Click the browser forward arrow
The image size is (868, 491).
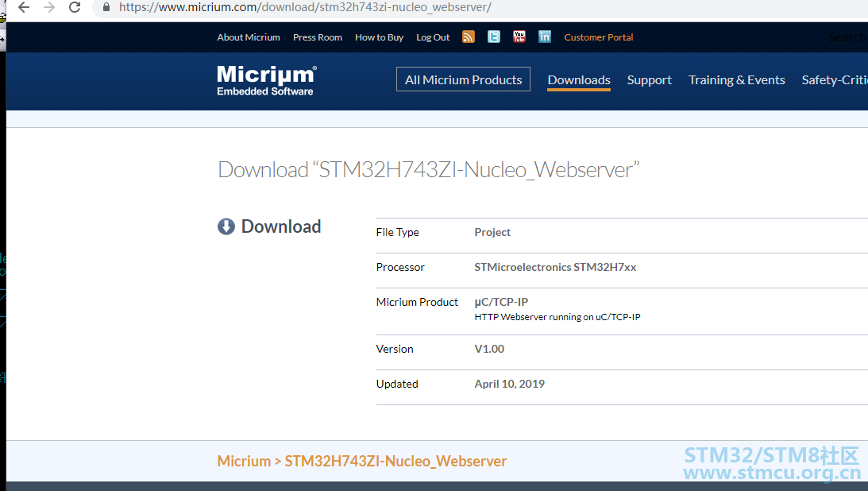click(49, 7)
